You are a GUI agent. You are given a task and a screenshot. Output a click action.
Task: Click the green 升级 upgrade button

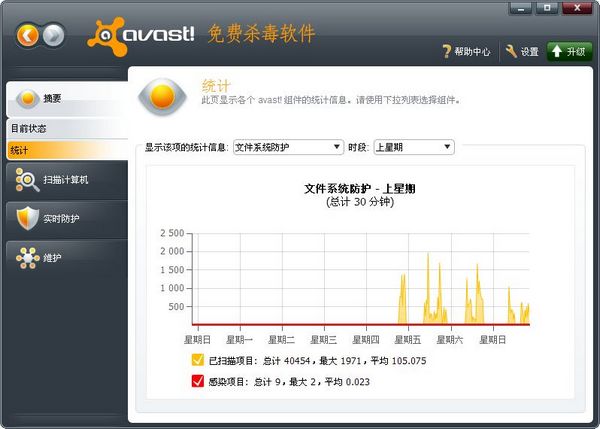(x=569, y=51)
